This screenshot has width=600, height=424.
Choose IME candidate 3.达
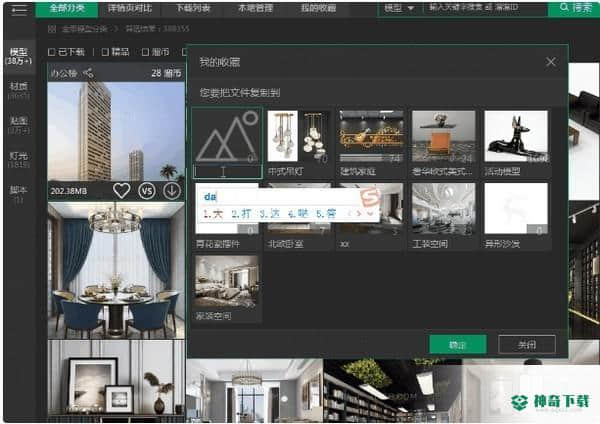pyautogui.click(x=270, y=214)
